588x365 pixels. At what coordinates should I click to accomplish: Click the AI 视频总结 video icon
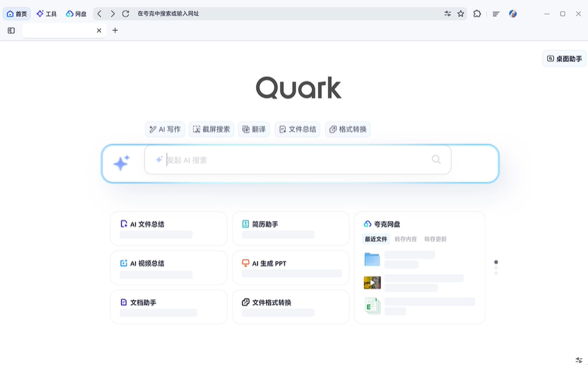[x=124, y=263]
